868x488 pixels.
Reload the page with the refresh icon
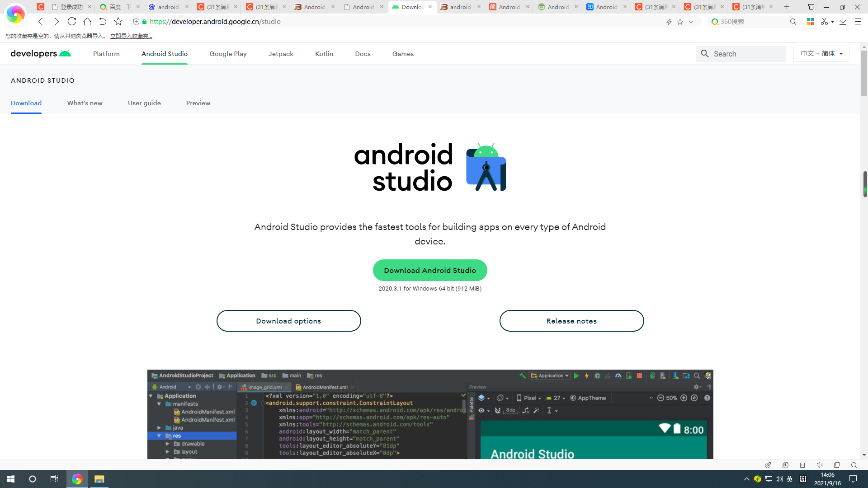72,21
